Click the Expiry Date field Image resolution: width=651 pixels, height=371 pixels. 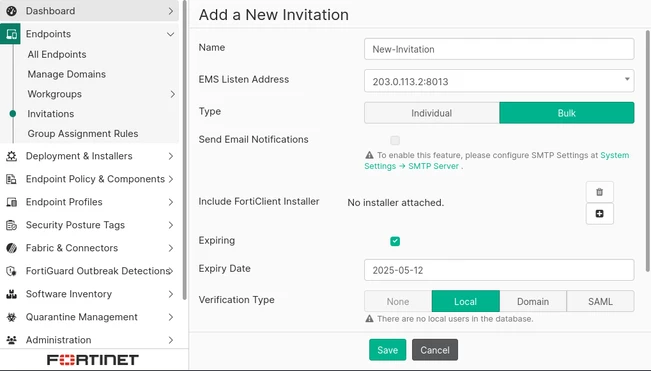tap(499, 270)
